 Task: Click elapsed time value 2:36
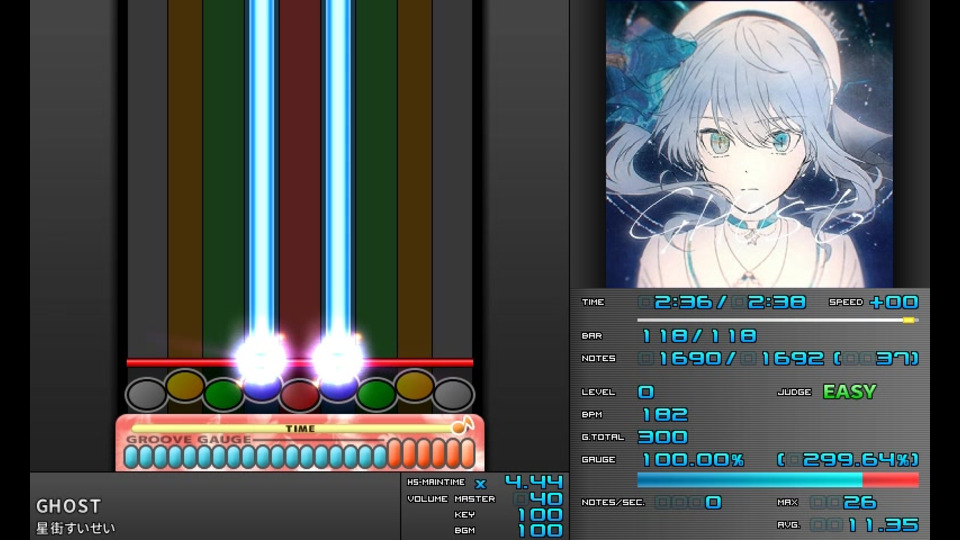(683, 302)
